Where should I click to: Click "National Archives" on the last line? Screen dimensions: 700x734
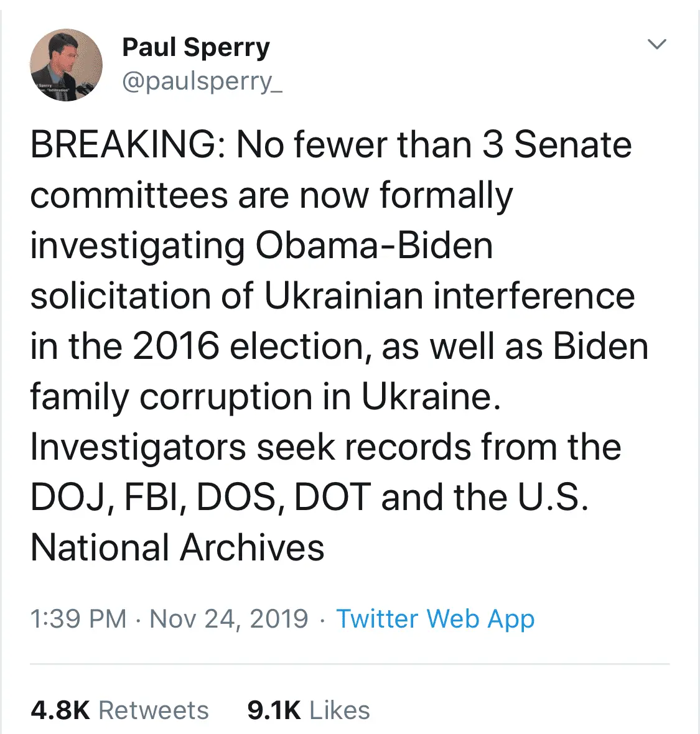177,548
